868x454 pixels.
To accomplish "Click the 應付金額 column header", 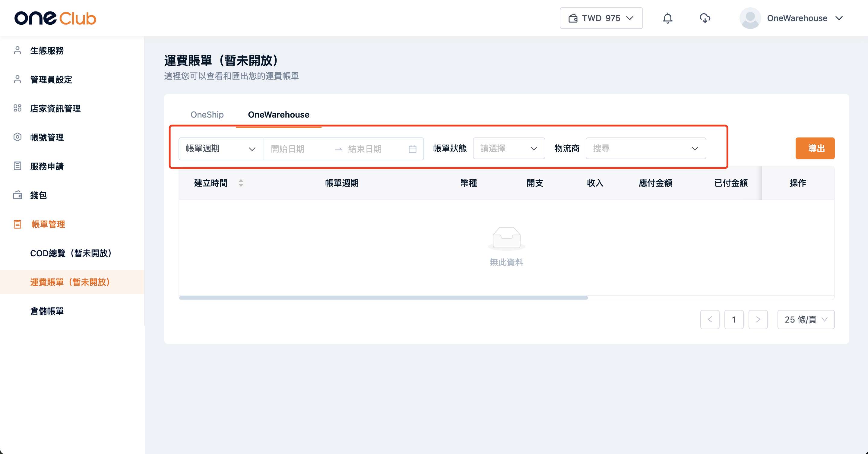I will [655, 183].
